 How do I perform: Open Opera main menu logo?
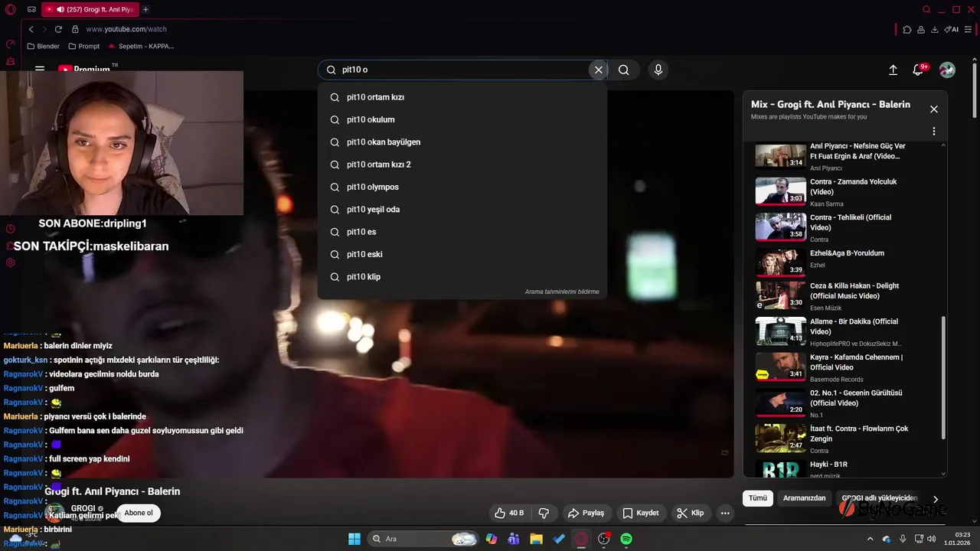[x=11, y=10]
